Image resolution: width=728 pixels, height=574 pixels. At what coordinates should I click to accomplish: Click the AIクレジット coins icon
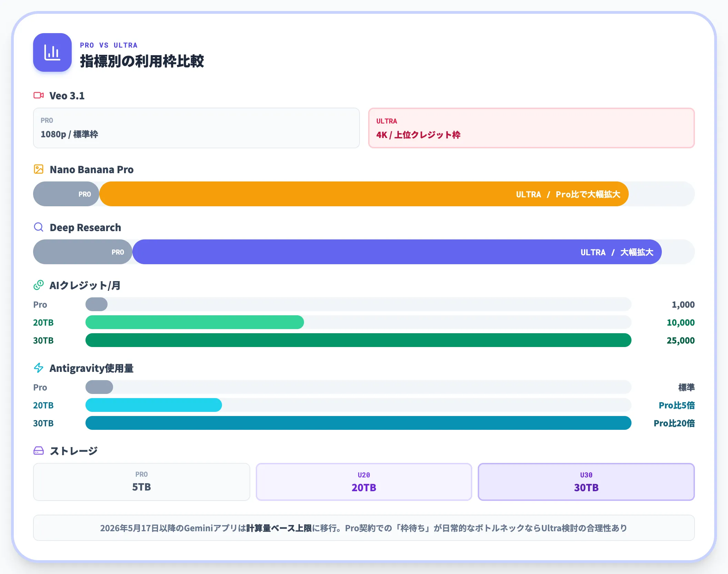pyautogui.click(x=39, y=285)
